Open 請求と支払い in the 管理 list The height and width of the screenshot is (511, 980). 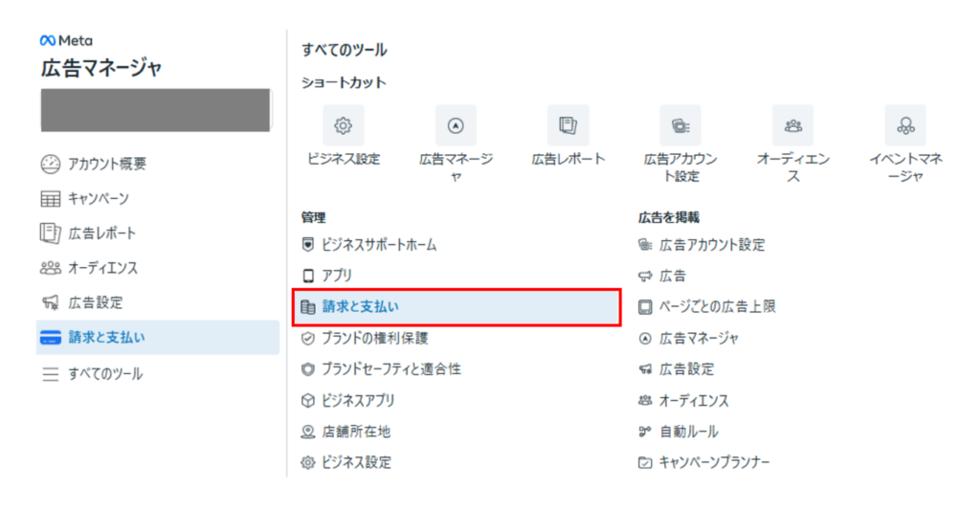pos(457,307)
